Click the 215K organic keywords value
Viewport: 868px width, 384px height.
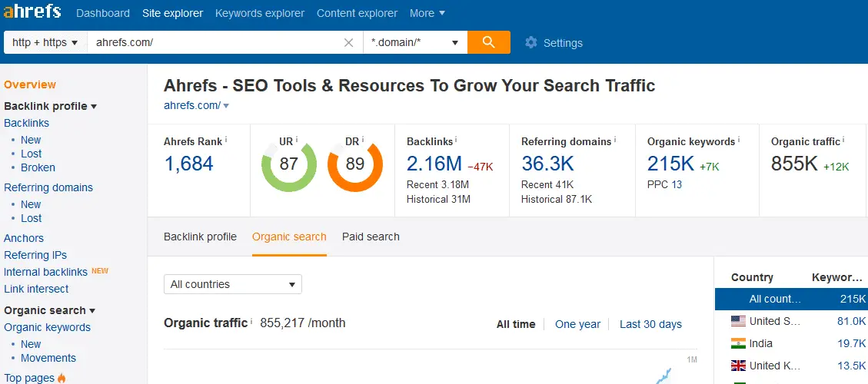pyautogui.click(x=671, y=164)
